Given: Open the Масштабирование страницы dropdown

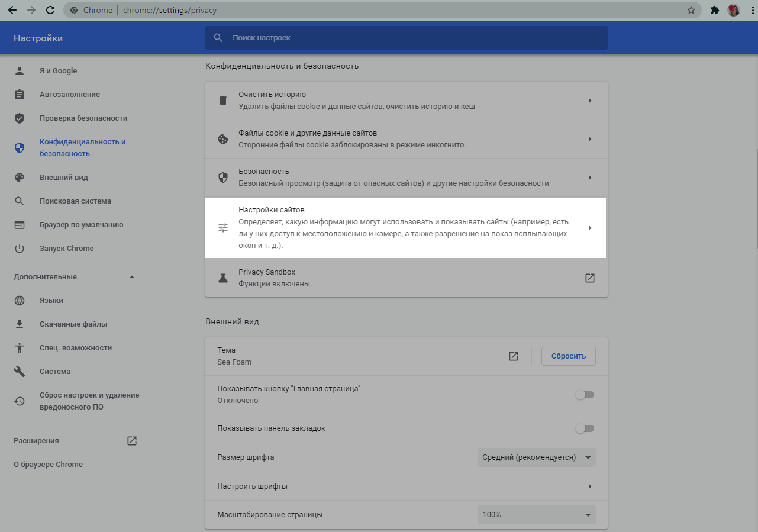Looking at the screenshot, I should point(536,514).
